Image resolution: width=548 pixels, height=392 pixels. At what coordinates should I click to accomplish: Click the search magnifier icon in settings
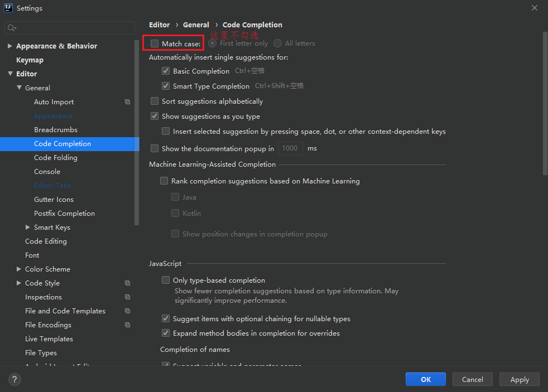tap(11, 28)
